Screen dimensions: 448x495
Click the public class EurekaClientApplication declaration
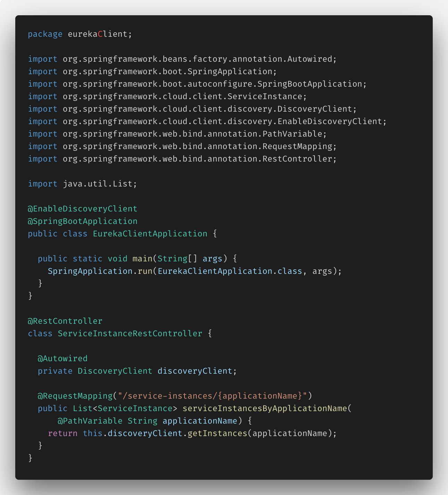pyautogui.click(x=122, y=234)
